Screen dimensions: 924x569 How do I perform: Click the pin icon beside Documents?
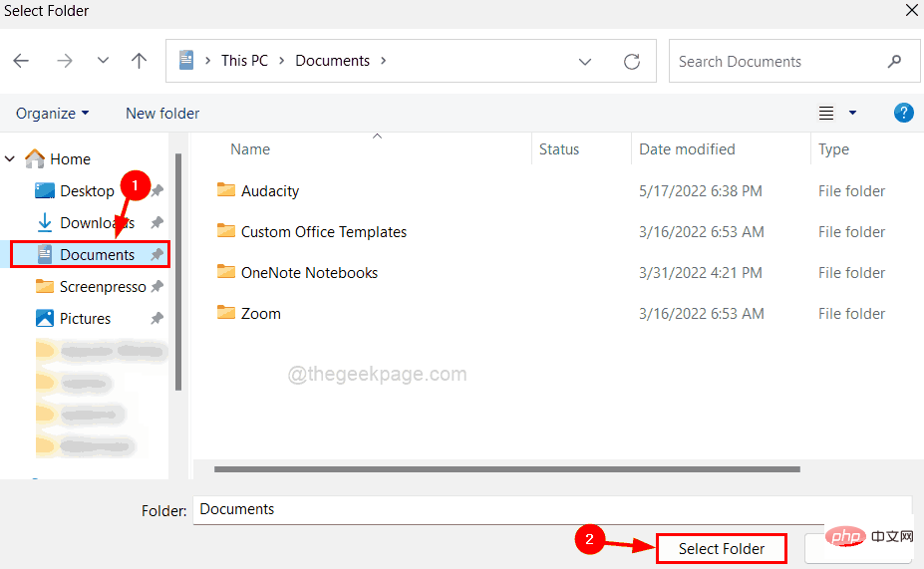click(156, 254)
